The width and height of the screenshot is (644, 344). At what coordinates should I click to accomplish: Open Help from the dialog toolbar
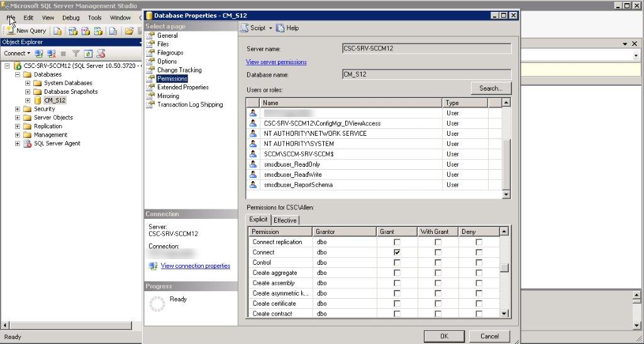click(x=288, y=28)
